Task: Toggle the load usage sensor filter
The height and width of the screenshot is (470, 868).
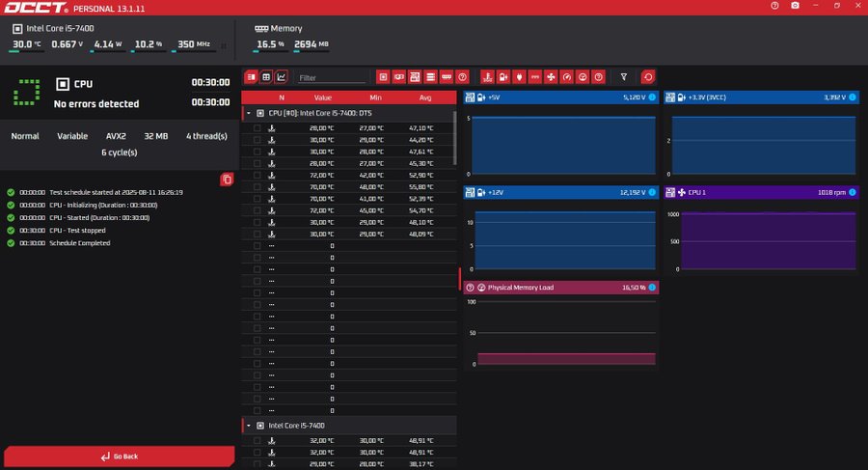Action: pyautogui.click(x=583, y=77)
